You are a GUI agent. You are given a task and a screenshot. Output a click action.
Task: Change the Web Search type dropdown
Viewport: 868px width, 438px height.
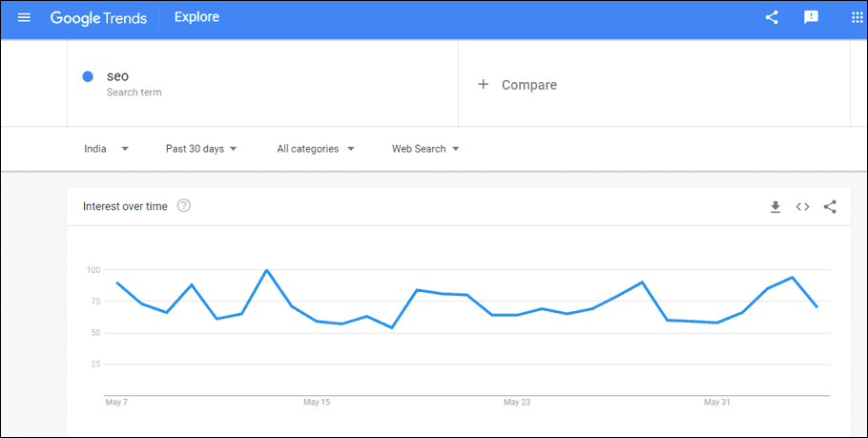(425, 149)
